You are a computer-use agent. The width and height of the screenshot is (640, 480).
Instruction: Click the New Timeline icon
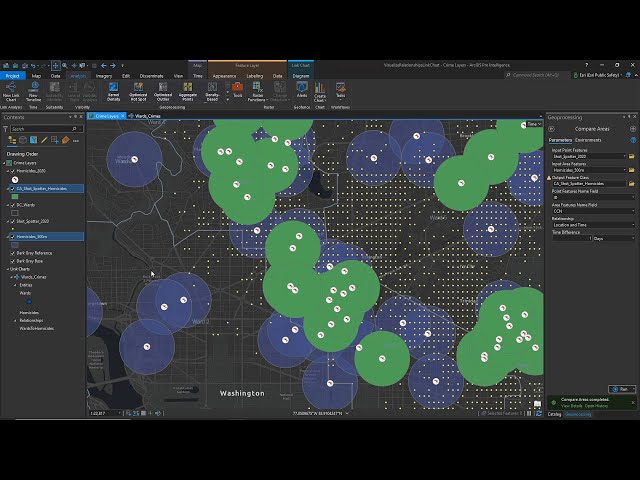[34, 91]
